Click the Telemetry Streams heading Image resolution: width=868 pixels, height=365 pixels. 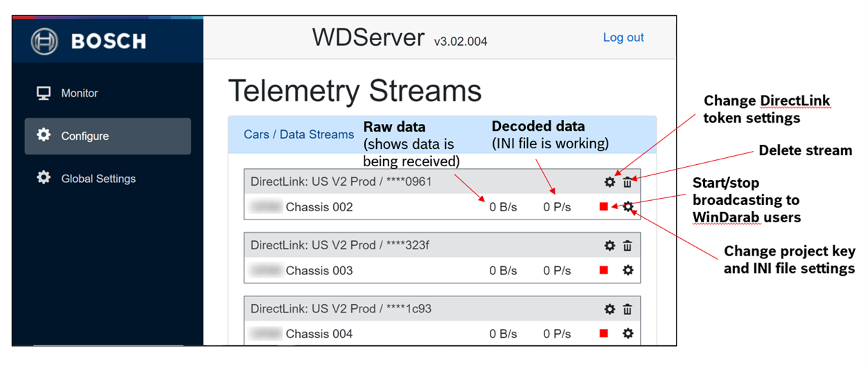click(x=355, y=91)
